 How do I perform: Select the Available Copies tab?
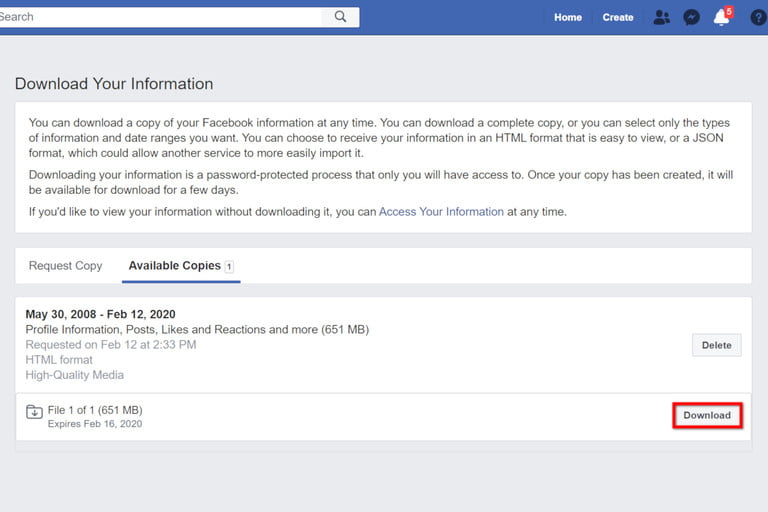174,266
